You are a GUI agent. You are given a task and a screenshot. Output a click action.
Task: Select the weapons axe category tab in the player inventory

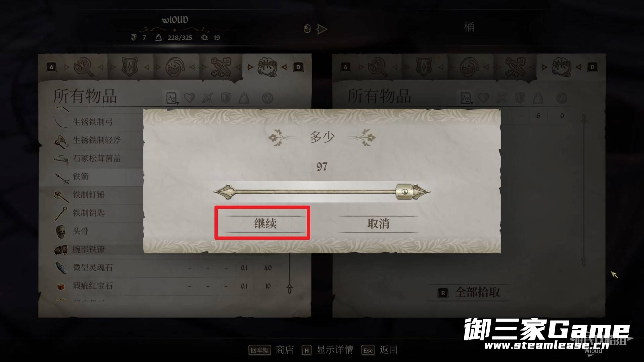[x=83, y=67]
